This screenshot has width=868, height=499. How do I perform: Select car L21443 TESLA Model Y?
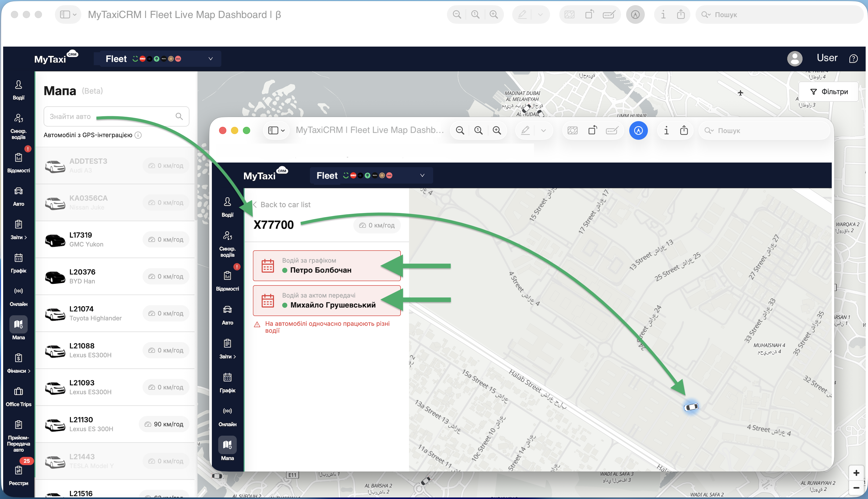click(x=115, y=461)
